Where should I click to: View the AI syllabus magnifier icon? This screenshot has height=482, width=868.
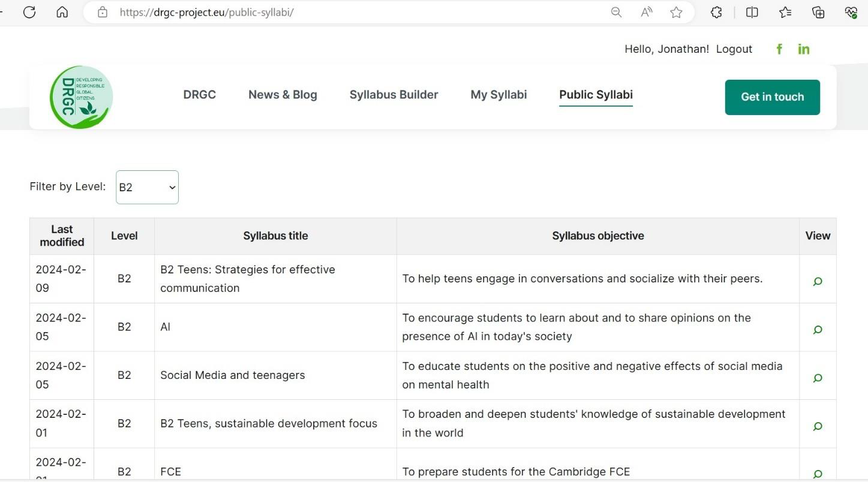click(818, 330)
